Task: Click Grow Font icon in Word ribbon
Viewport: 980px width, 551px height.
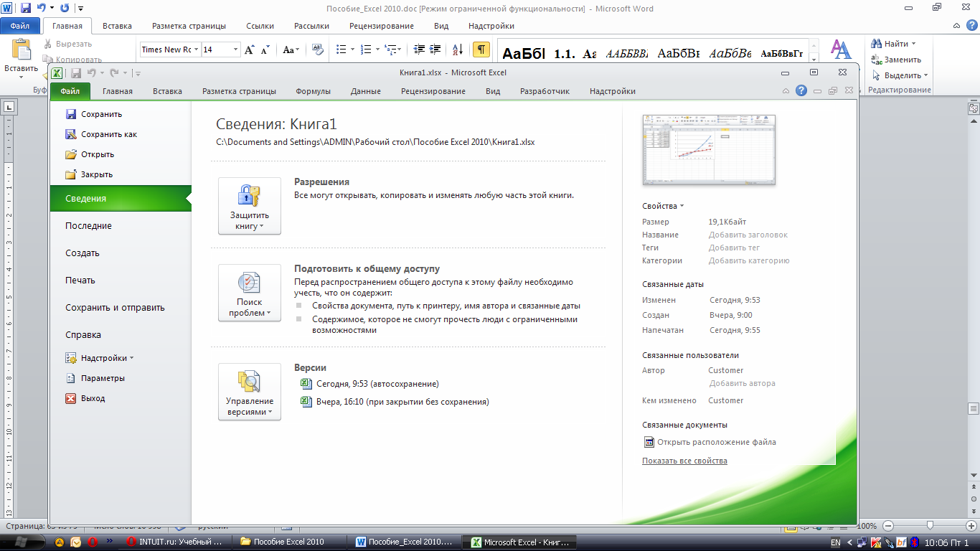Action: point(250,50)
